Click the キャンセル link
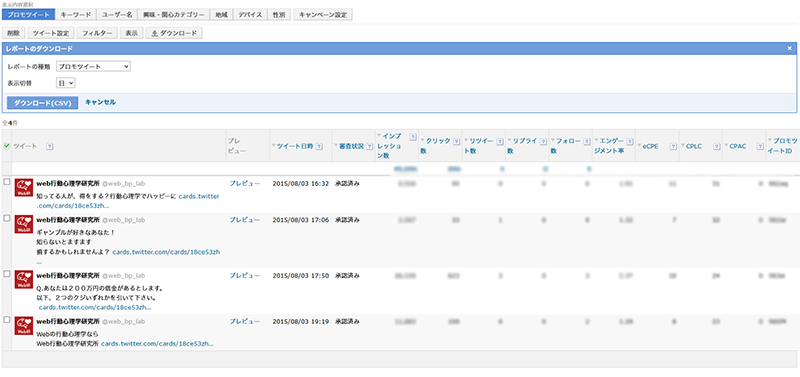Viewport: 800px width, 377px height. tap(100, 102)
